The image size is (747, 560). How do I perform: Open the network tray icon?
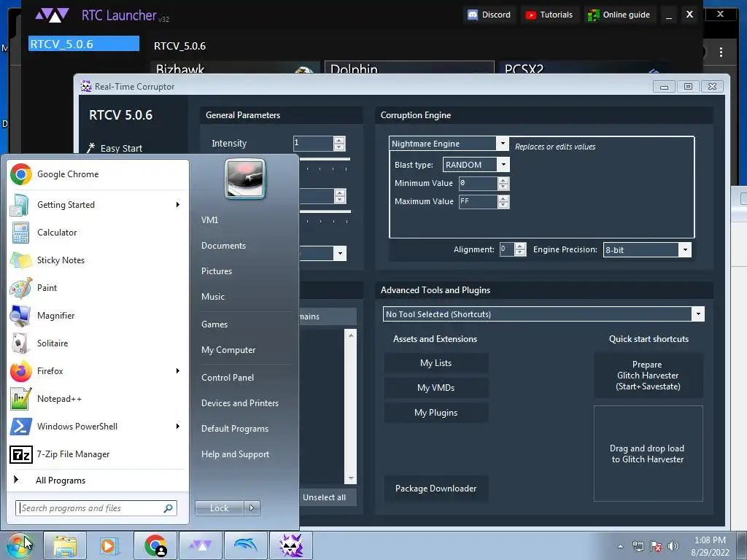click(x=638, y=546)
